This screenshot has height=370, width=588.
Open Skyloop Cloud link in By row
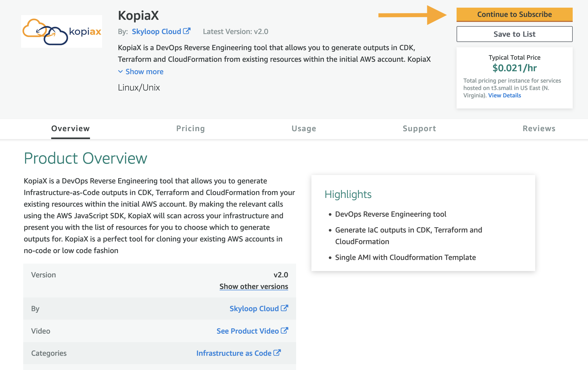tap(254, 309)
